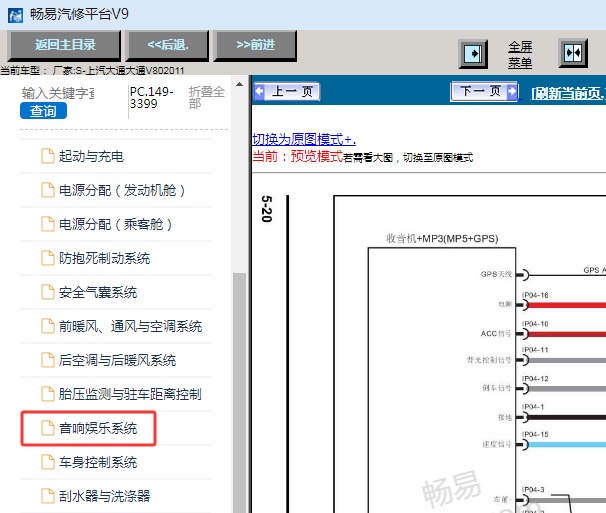Click the IP04-18 connector label
This screenshot has height=513, width=606.
click(x=535, y=295)
